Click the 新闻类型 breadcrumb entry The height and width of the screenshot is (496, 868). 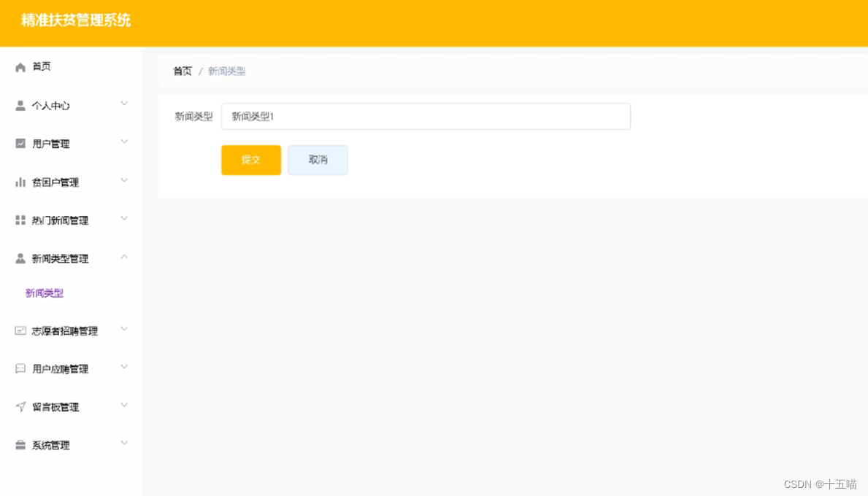(x=226, y=71)
